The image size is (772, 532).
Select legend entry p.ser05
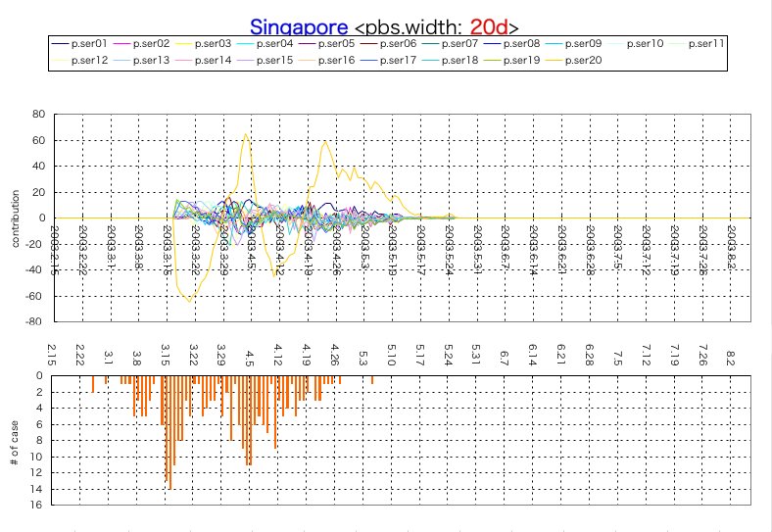(x=326, y=44)
